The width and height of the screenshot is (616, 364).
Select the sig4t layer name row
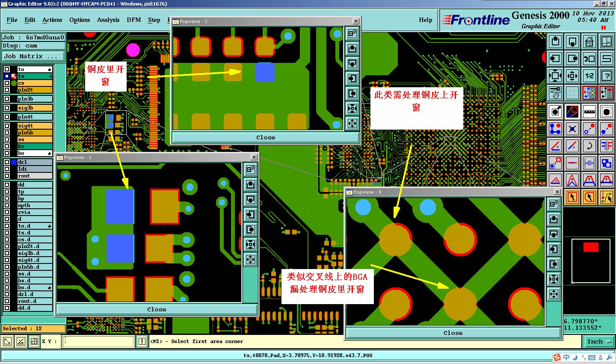(35, 126)
